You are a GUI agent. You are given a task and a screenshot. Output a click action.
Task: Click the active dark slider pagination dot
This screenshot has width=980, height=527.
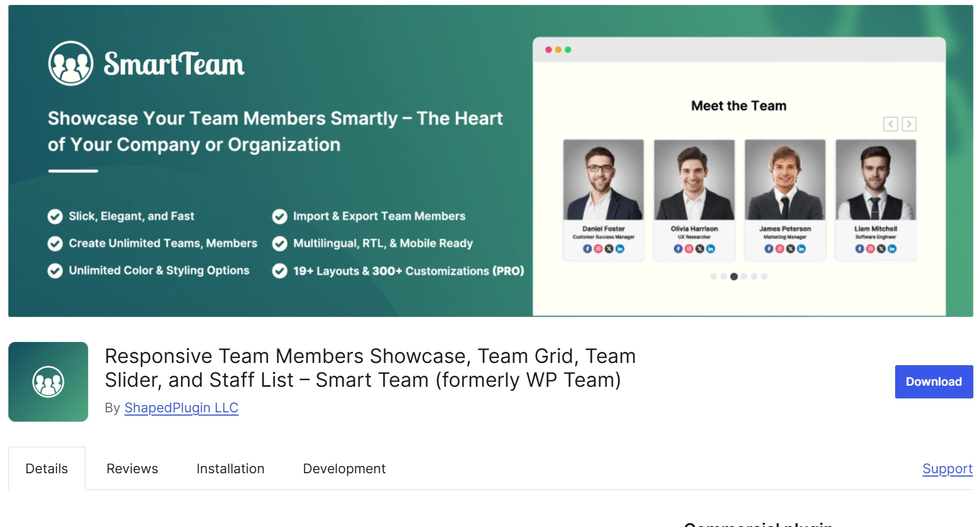click(734, 277)
